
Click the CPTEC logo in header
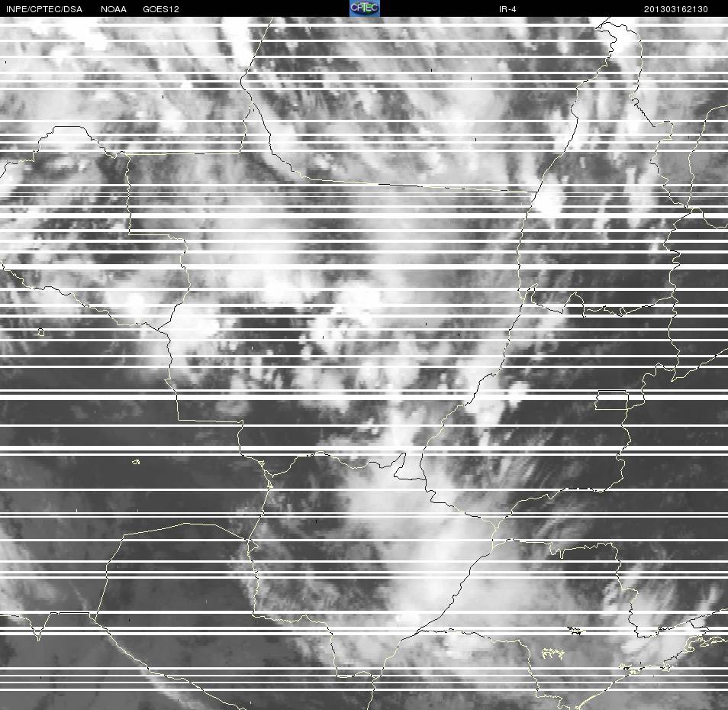365,8
